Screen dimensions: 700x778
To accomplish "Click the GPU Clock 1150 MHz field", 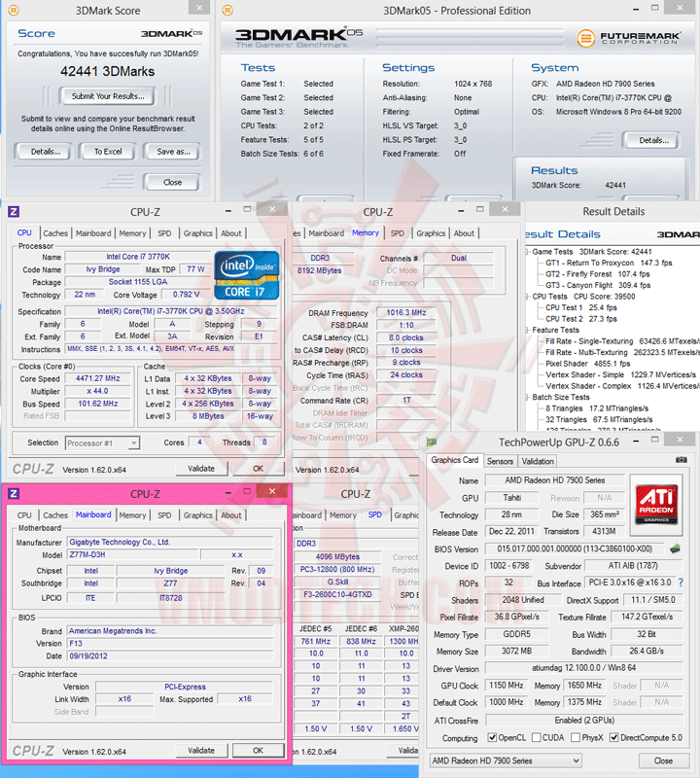I will click(506, 686).
